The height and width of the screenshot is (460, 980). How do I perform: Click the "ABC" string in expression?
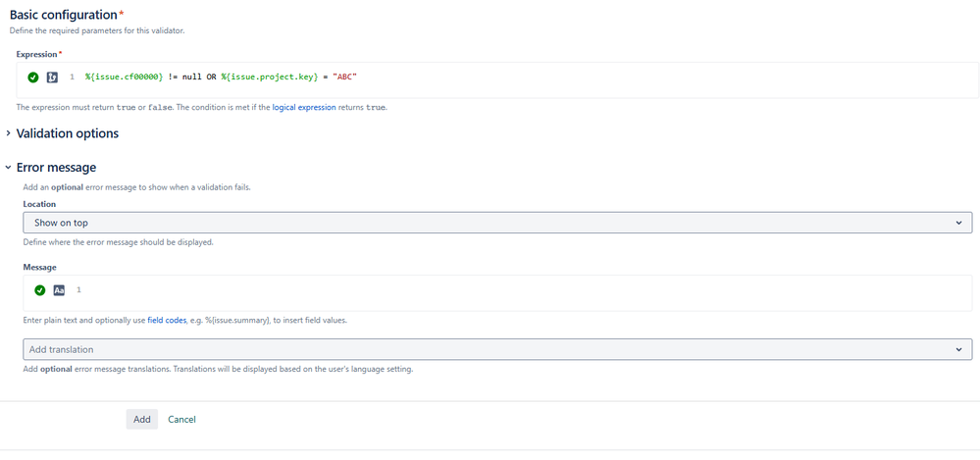[344, 77]
